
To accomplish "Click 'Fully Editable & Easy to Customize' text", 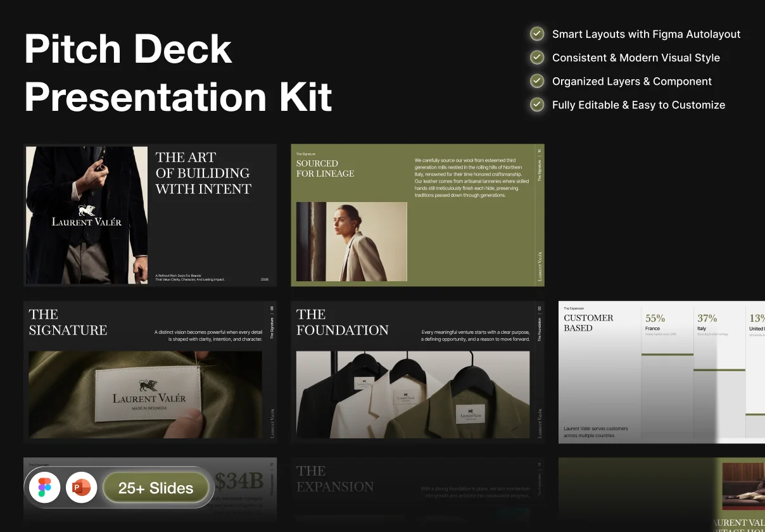I will 638,105.
